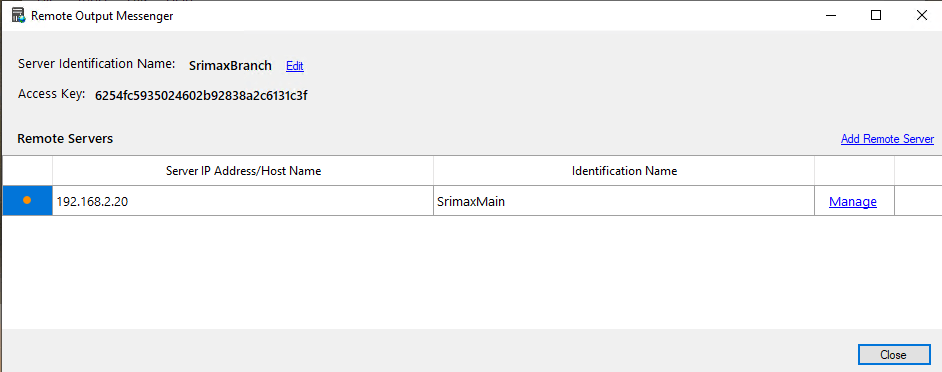Image resolution: width=942 pixels, height=372 pixels.
Task: Minimize the Remote Output Messenger window
Action: 830,16
